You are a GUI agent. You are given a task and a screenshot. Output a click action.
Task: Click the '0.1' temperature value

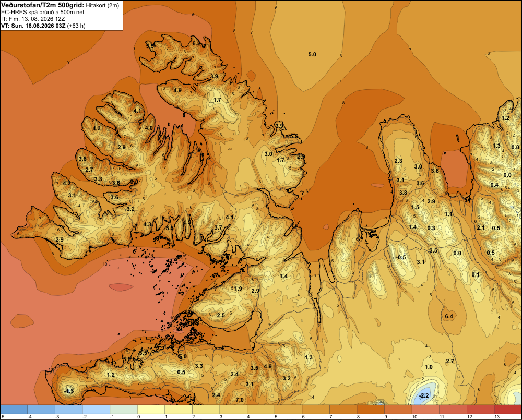[476, 274]
